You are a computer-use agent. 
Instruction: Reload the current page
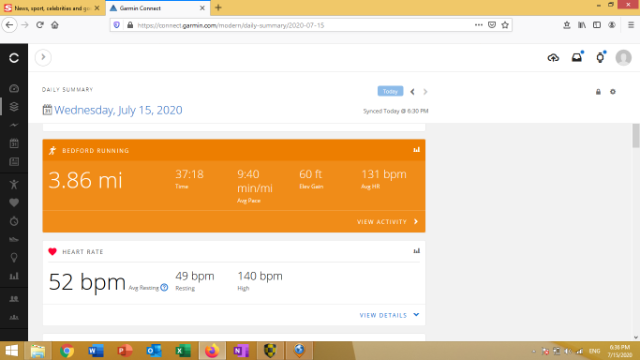[40, 25]
